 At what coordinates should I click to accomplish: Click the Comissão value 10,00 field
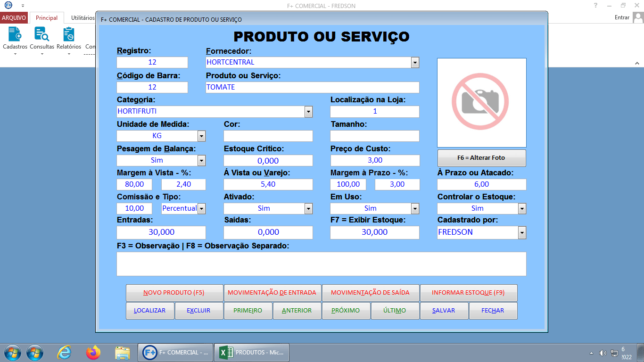(x=134, y=208)
